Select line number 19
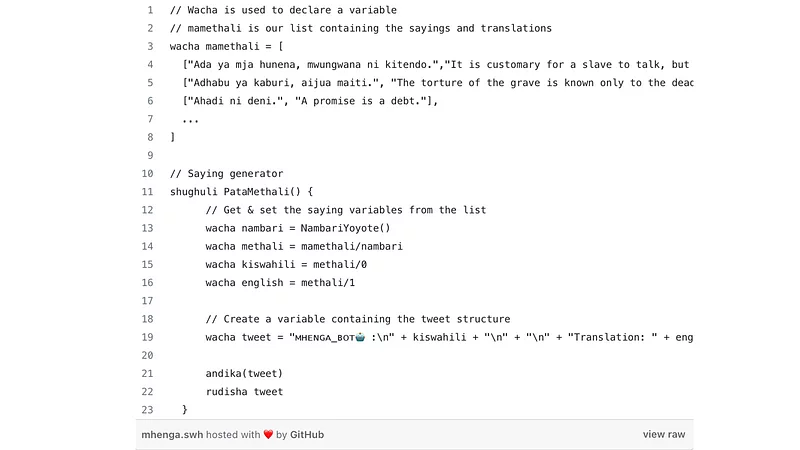Image resolution: width=800 pixels, height=450 pixels. 147,337
